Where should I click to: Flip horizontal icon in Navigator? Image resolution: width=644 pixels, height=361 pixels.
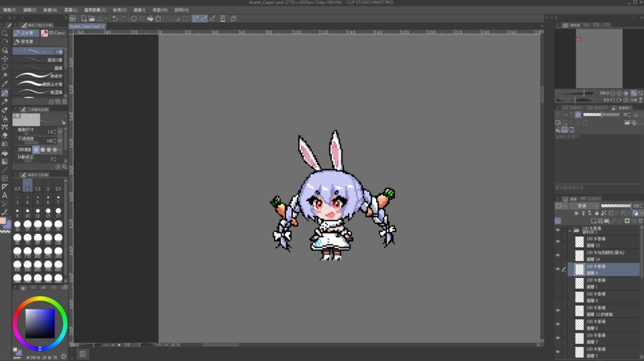(634, 100)
